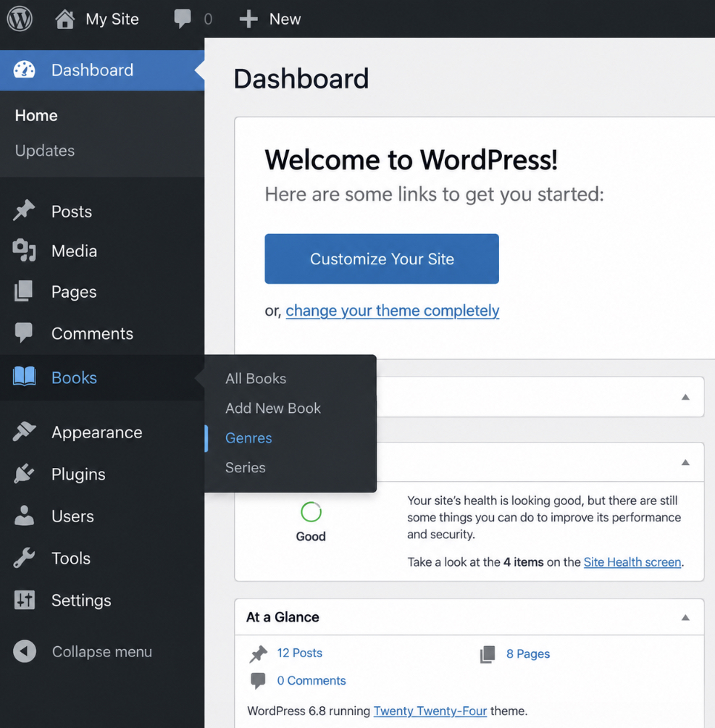Toggle the Site Health panel arrow
This screenshot has width=715, height=728.
coord(685,462)
